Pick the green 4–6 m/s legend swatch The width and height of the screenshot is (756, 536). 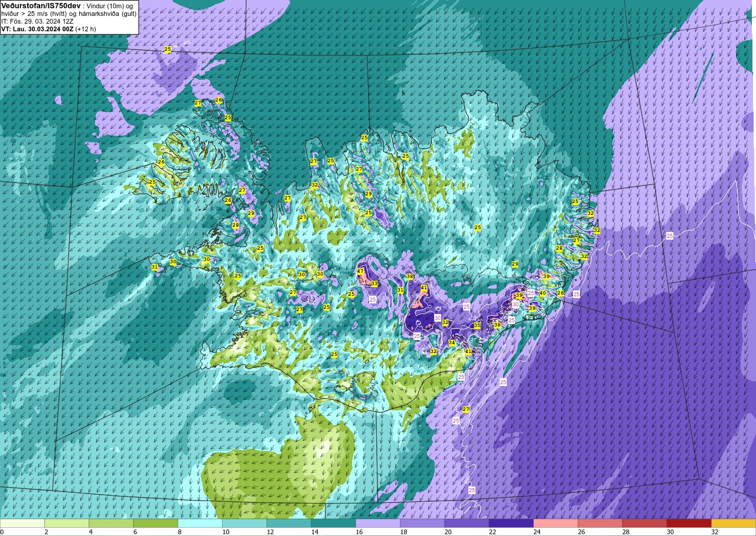tap(111, 523)
